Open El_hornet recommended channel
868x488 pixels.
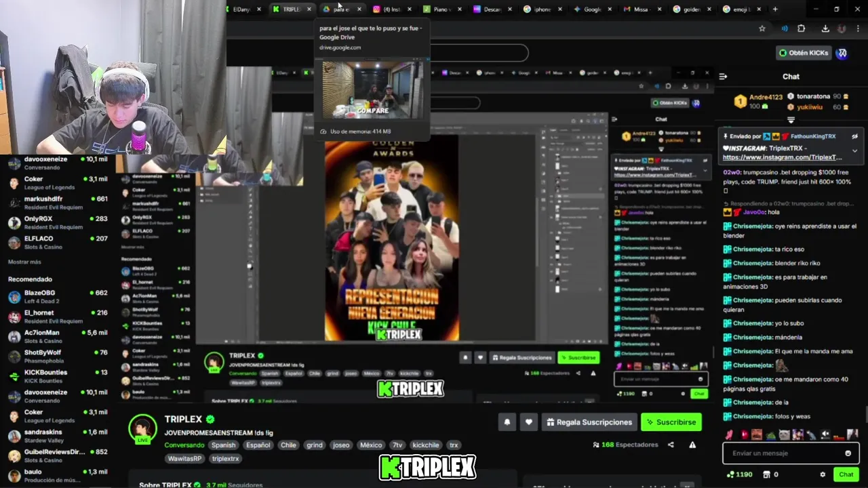[x=58, y=317]
